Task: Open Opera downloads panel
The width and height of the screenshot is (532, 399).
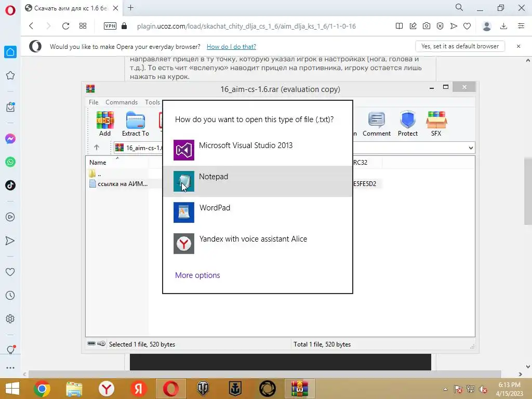Action: [x=504, y=26]
